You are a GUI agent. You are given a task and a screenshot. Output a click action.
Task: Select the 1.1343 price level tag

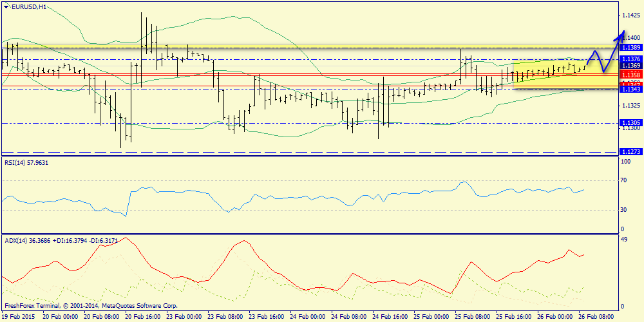pyautogui.click(x=630, y=90)
